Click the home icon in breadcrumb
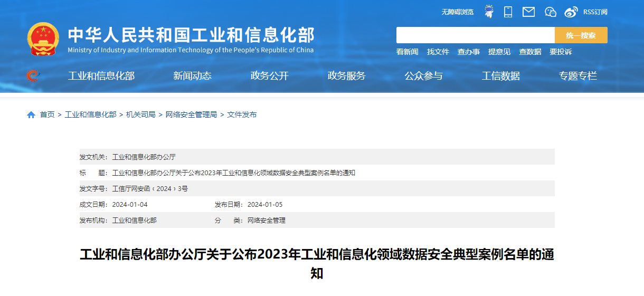This screenshot has height=296, width=644. pos(31,114)
